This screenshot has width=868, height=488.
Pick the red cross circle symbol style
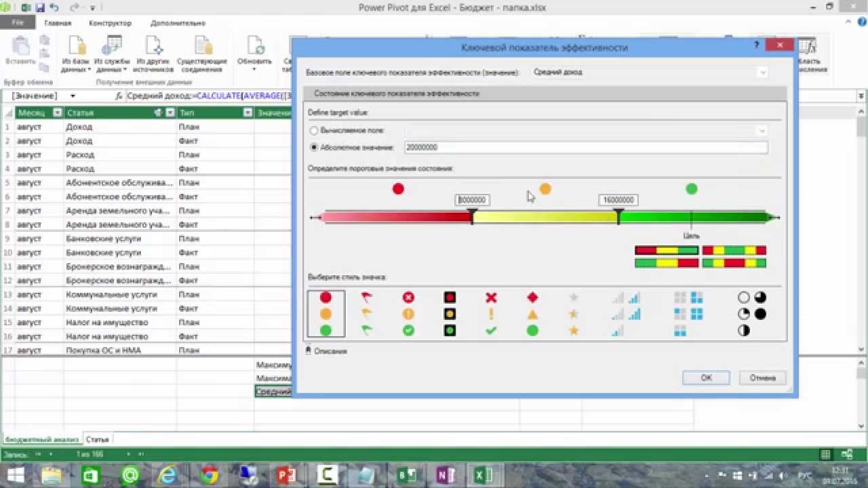408,314
